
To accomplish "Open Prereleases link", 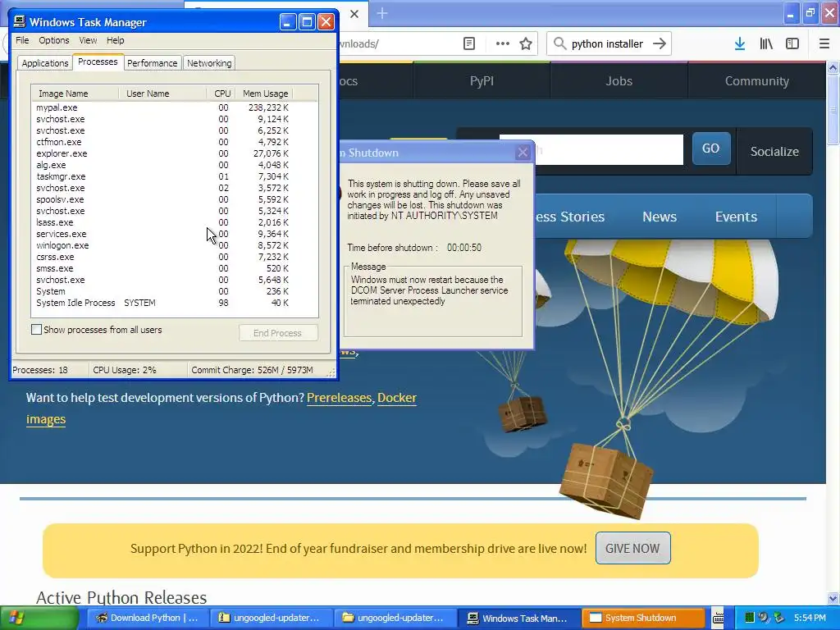I will click(339, 398).
